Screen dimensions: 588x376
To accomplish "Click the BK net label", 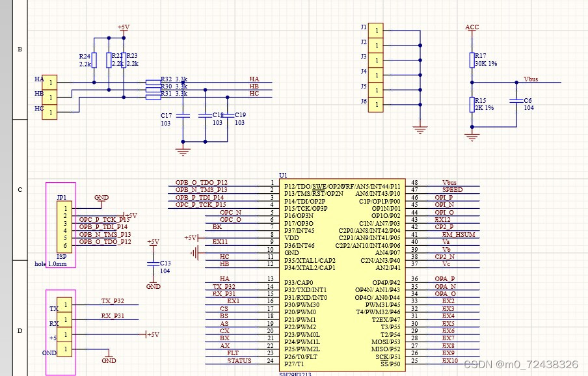I will pyautogui.click(x=217, y=227).
